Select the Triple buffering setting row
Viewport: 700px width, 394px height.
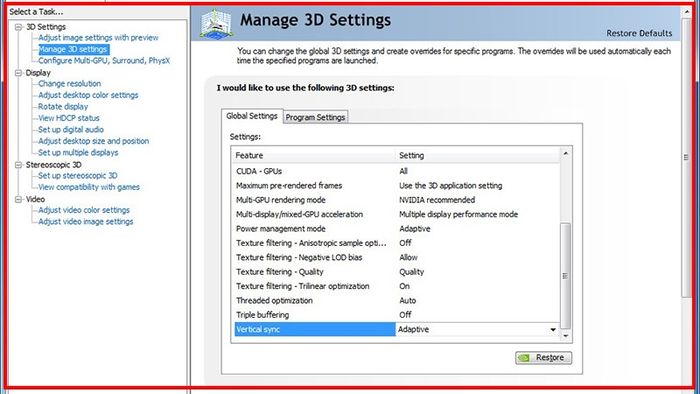(x=396, y=315)
